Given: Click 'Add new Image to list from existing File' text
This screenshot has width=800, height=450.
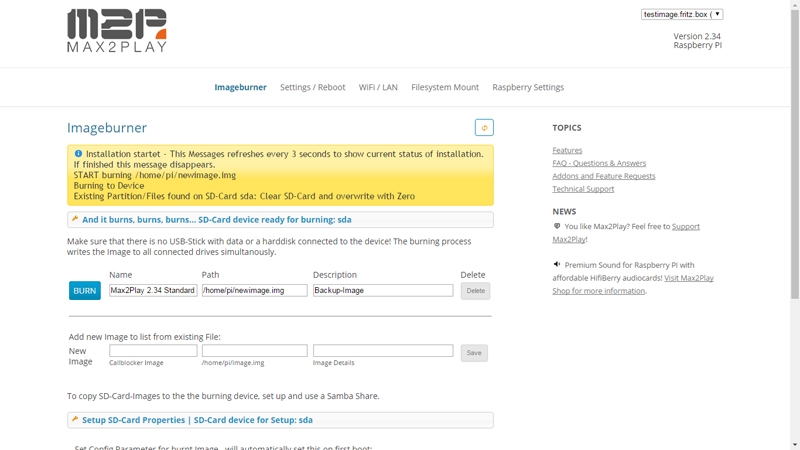Looking at the screenshot, I should 144,337.
